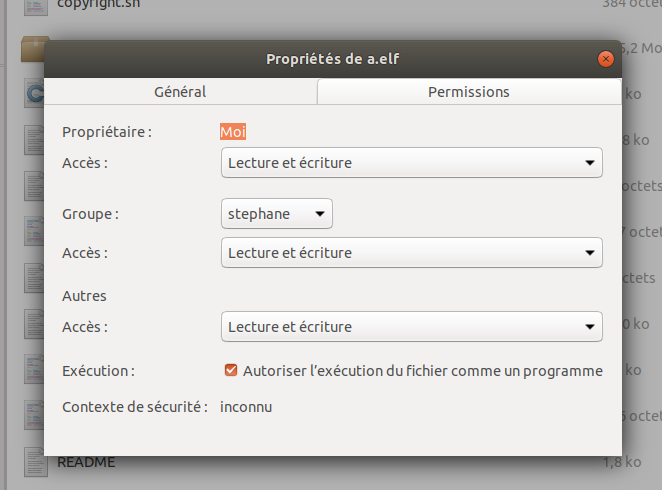The image size is (662, 490).
Task: Click the C source file icon
Action: (34, 95)
